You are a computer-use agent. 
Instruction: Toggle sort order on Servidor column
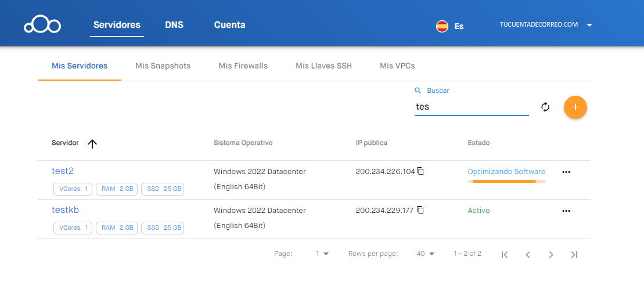92,144
